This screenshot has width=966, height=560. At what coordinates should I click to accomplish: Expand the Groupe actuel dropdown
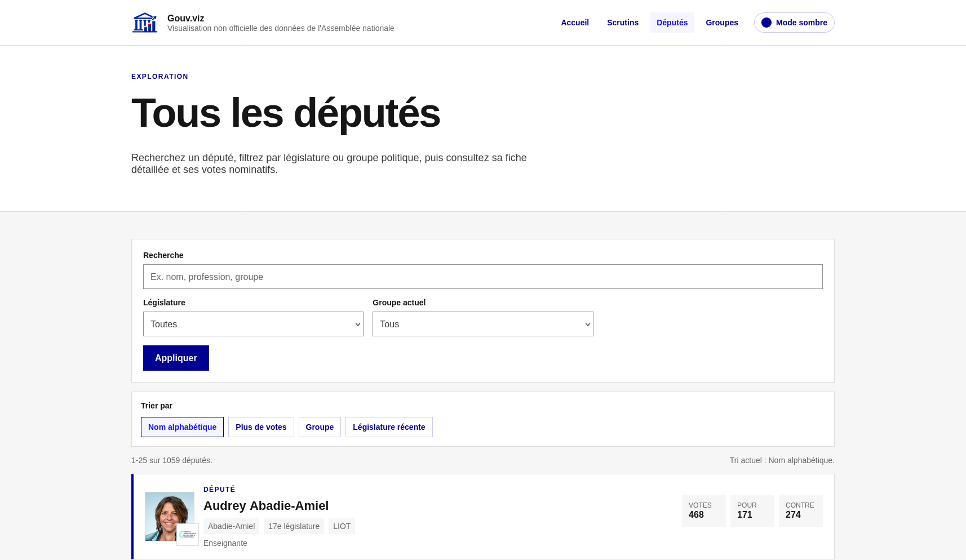click(x=483, y=324)
